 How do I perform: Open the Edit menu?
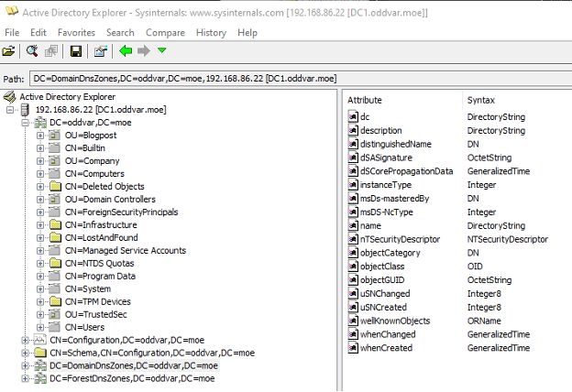[38, 32]
